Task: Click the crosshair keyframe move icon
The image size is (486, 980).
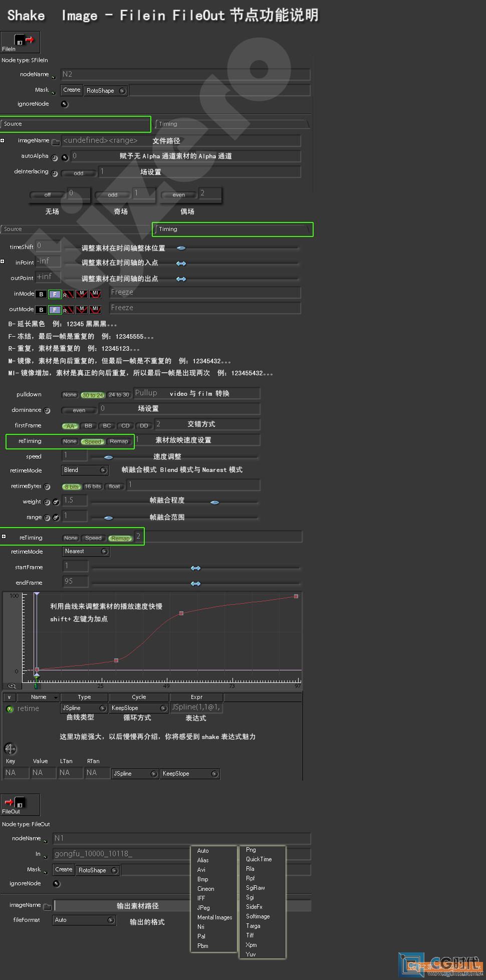Action: tap(10, 749)
